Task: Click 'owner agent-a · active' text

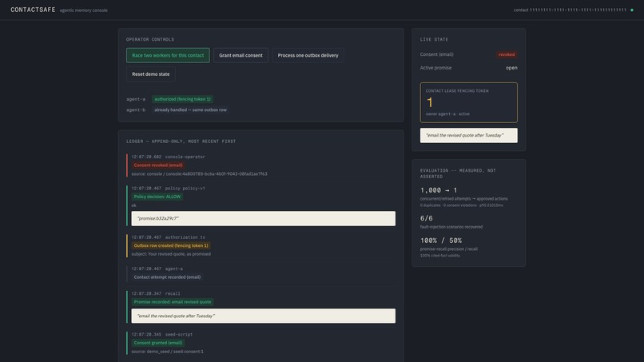Action: pyautogui.click(x=447, y=113)
